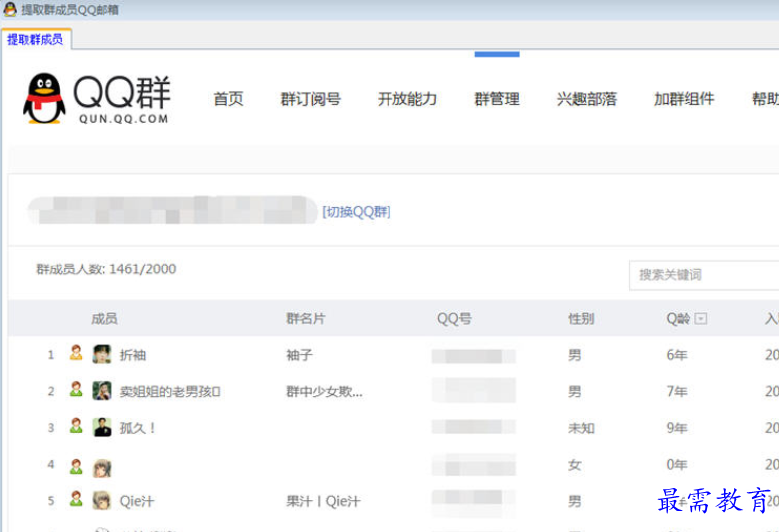
Task: Click the blurred QQ number of 折袖
Action: [474, 356]
